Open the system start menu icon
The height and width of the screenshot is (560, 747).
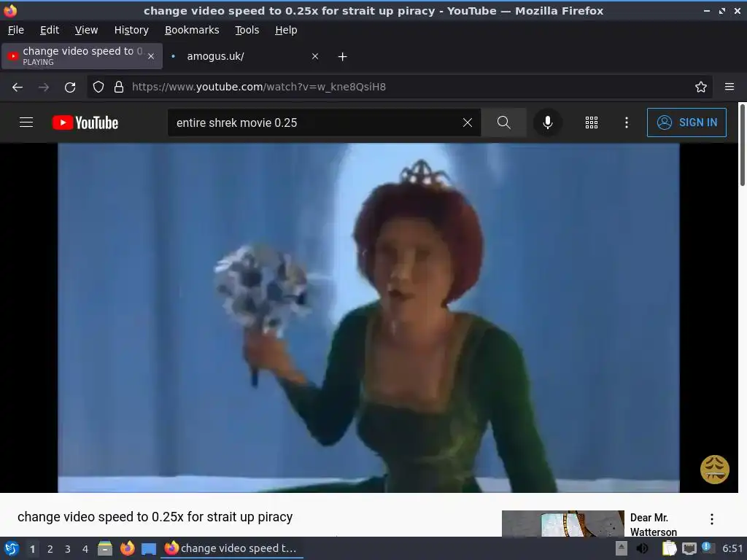click(12, 548)
